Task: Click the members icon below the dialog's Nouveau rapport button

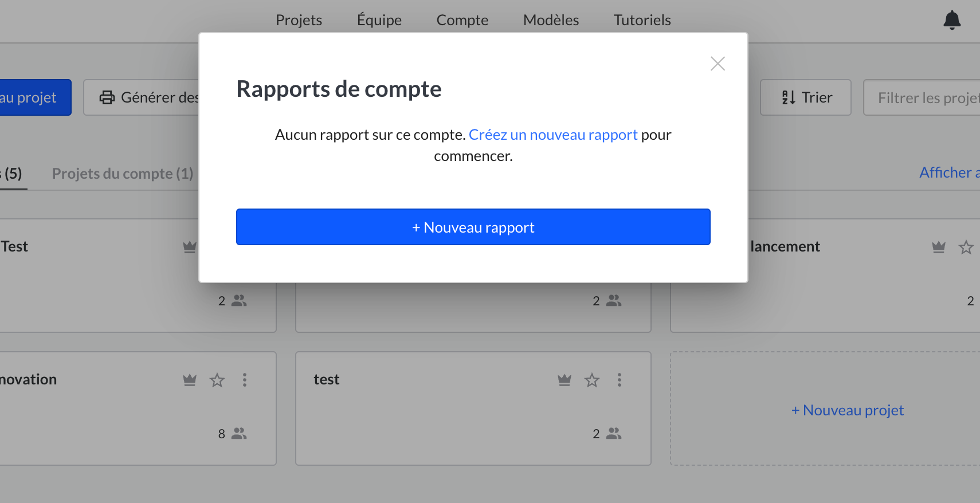Action: point(614,301)
